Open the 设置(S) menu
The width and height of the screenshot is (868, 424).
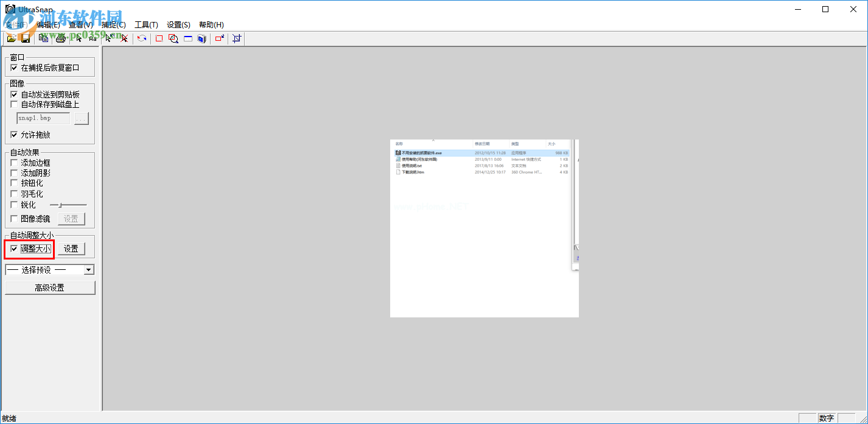[178, 25]
